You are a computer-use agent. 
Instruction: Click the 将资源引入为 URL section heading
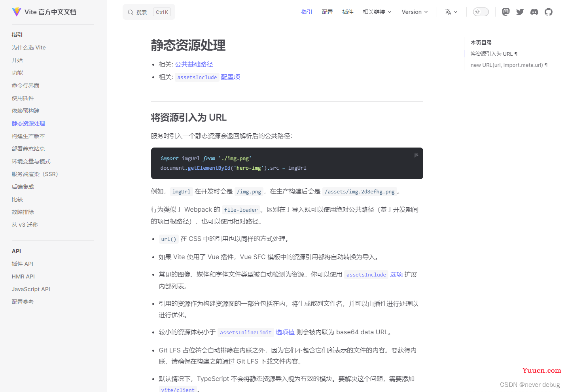click(x=189, y=117)
